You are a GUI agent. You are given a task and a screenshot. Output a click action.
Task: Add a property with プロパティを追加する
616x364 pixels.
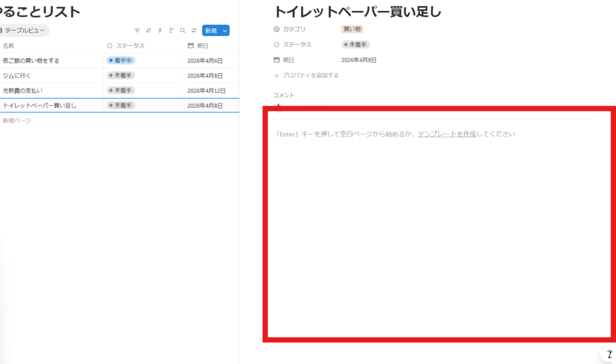(306, 76)
